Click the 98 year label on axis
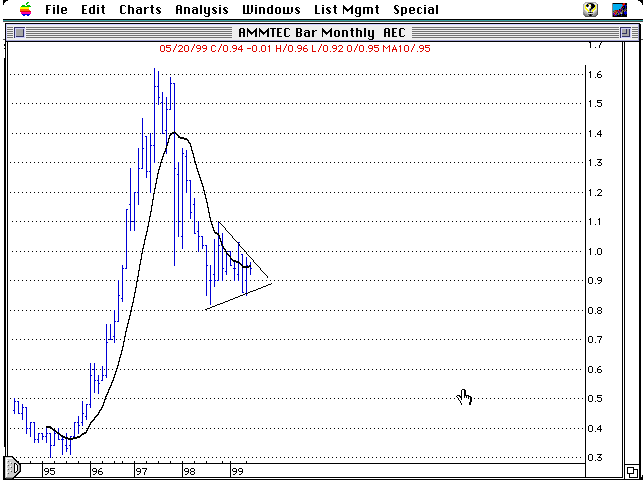 pos(189,471)
